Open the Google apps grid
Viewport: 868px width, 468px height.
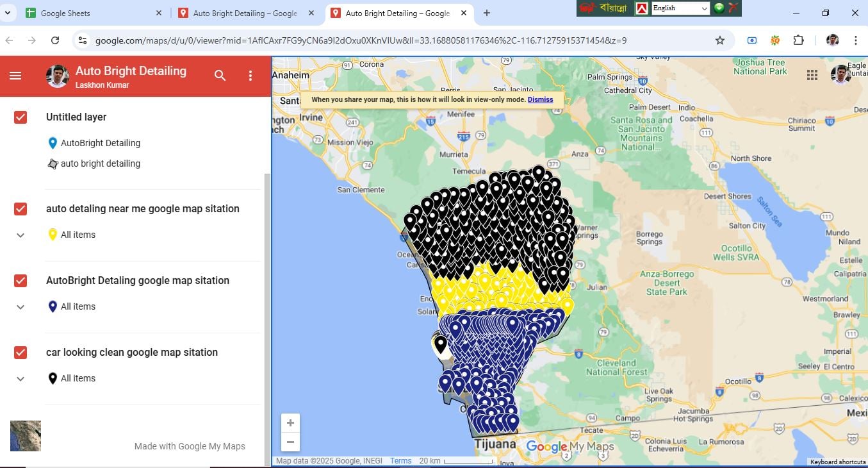(812, 74)
